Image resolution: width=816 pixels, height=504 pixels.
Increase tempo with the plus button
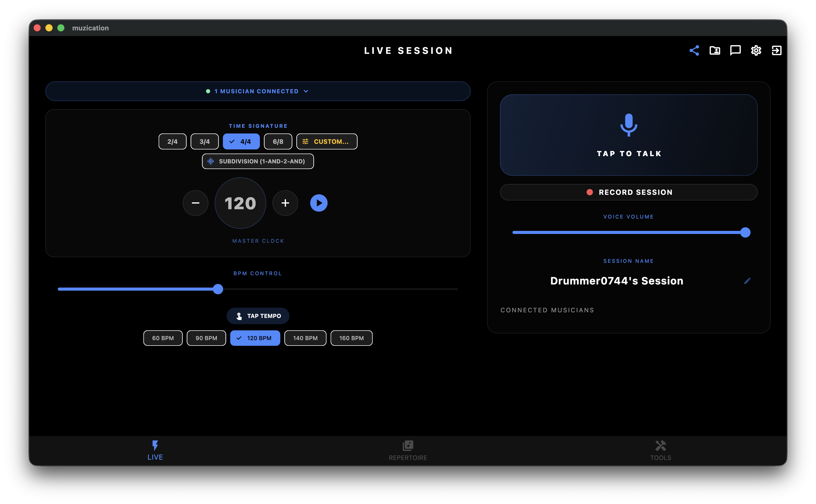coord(285,203)
